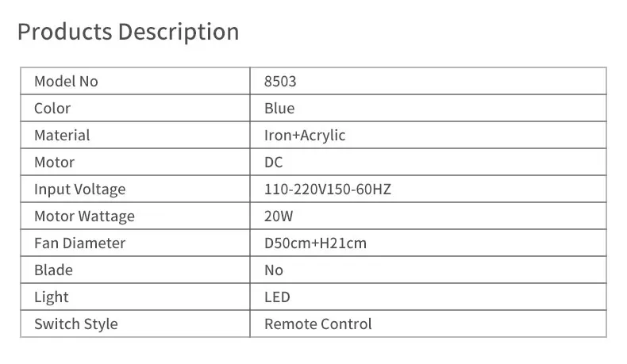Click the Iron+Acrylic material value
This screenshot has height=364, width=627.
tap(305, 136)
